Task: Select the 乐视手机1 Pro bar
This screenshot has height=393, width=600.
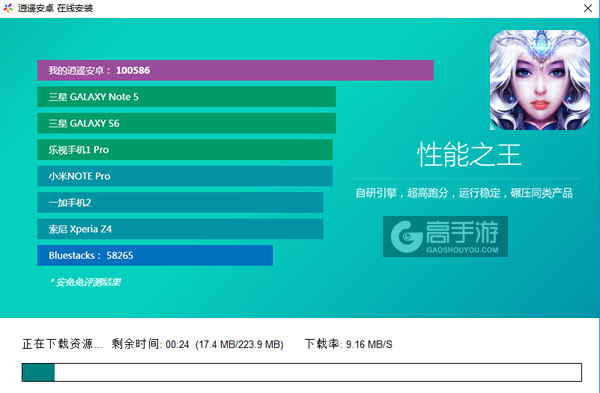Action: tap(185, 150)
